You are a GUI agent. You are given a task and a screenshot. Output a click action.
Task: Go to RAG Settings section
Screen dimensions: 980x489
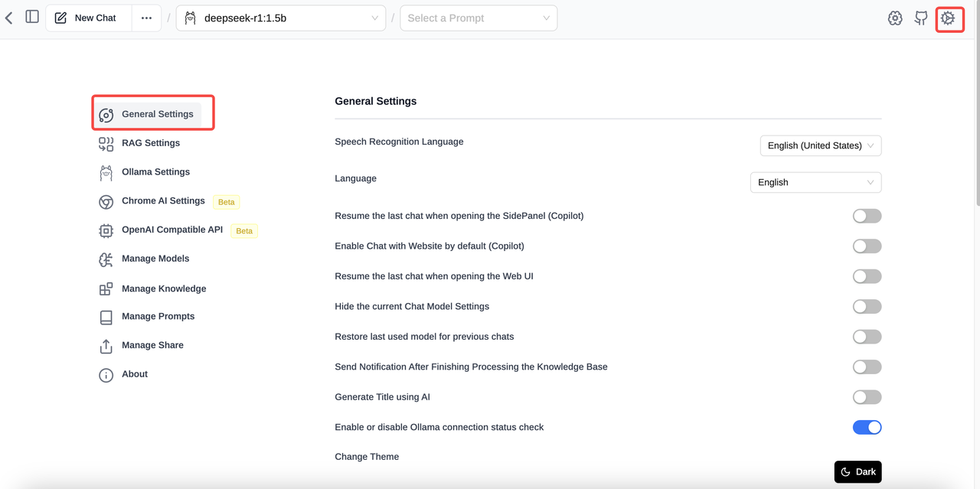coord(150,143)
